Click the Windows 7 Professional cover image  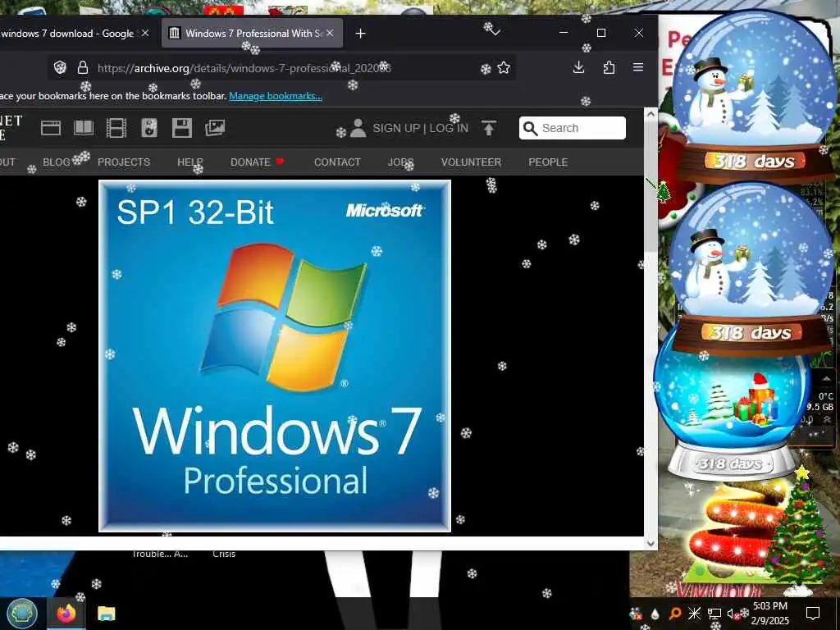pyautogui.click(x=275, y=356)
